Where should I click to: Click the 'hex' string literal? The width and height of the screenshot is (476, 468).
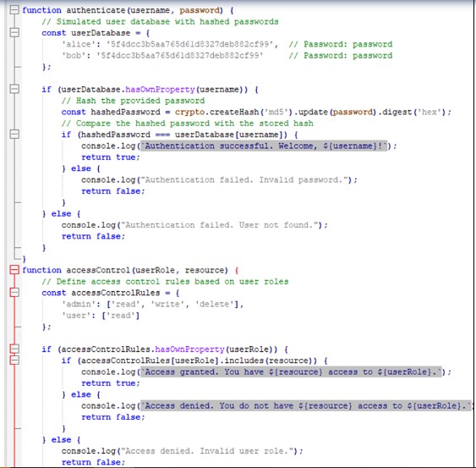tap(429, 113)
